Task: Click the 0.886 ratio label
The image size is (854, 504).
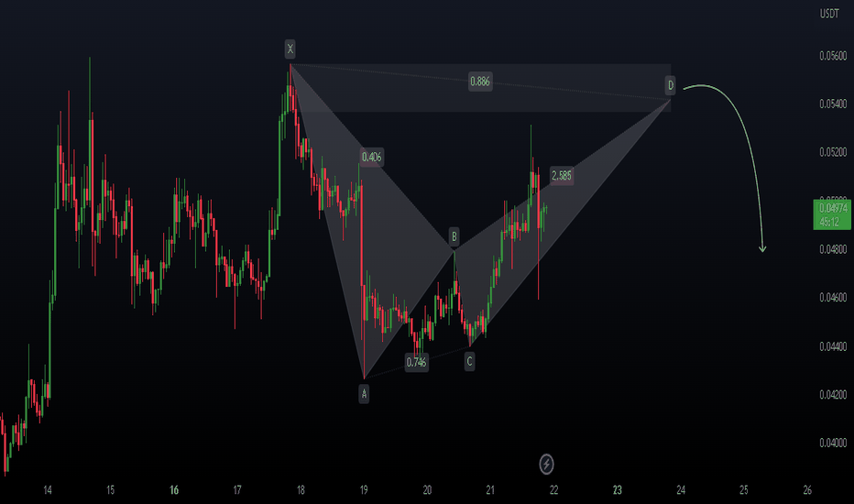Action: coord(480,82)
